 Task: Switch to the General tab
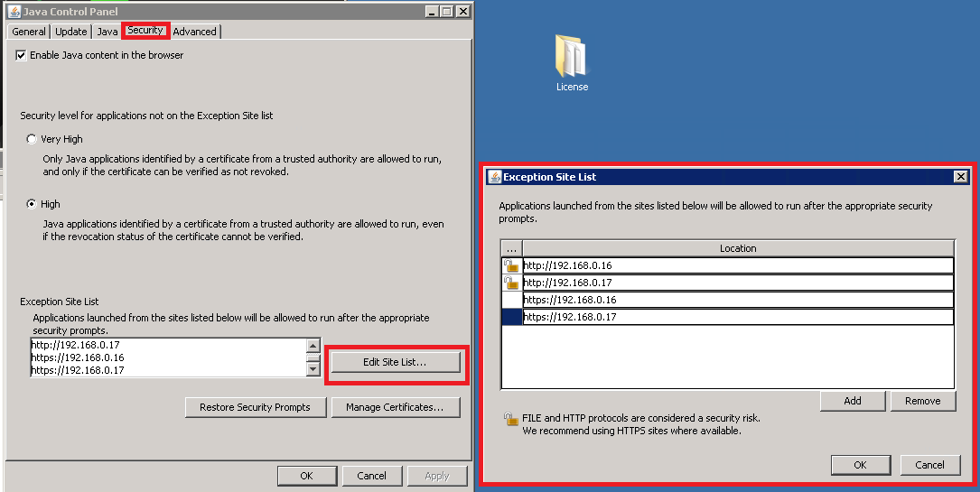29,32
